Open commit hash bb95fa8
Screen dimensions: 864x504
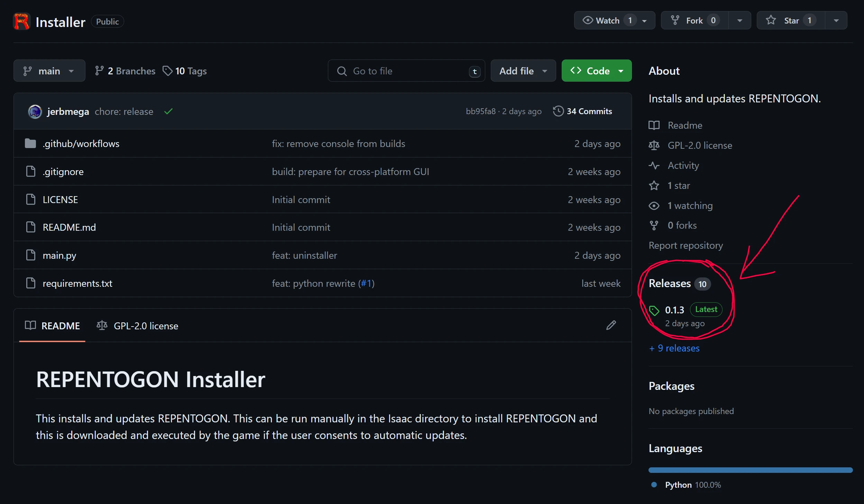[480, 111]
